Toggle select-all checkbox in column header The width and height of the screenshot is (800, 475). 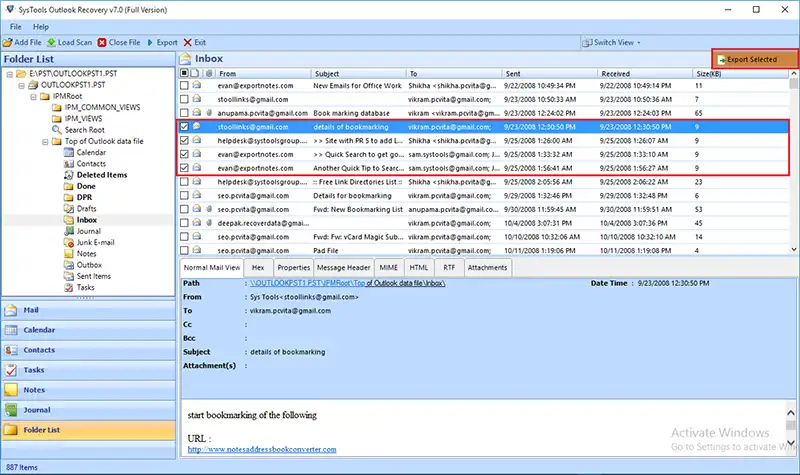click(184, 73)
